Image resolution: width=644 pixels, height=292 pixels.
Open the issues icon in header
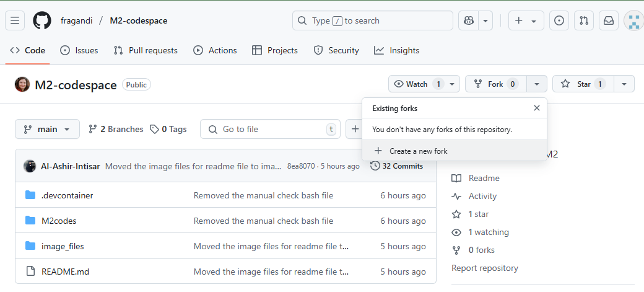point(559,20)
